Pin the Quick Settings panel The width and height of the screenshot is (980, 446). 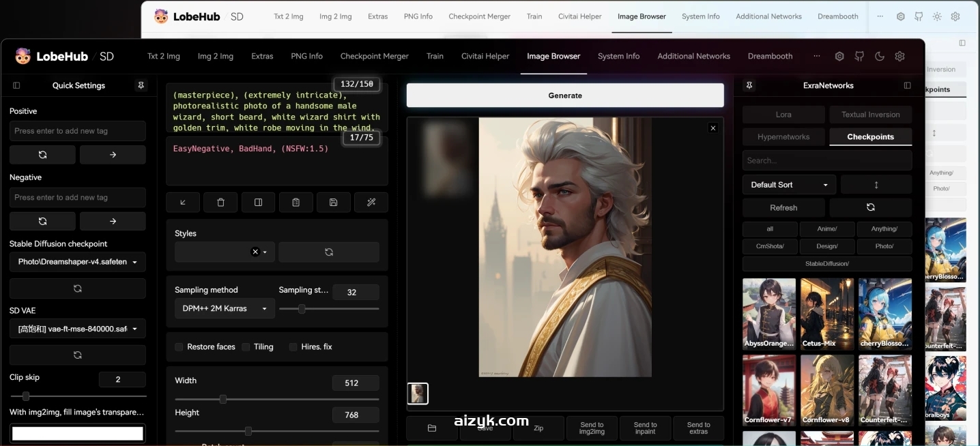pos(141,85)
